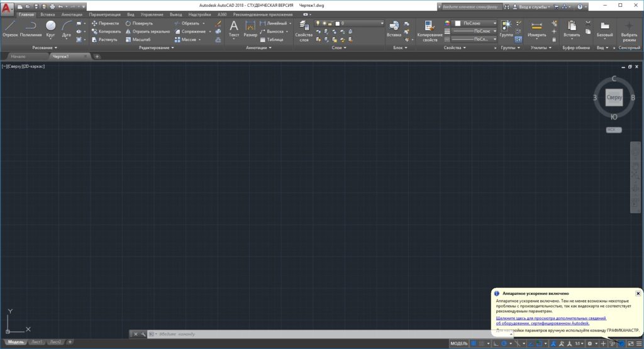Select the Дуга (arc) tool

[67, 29]
